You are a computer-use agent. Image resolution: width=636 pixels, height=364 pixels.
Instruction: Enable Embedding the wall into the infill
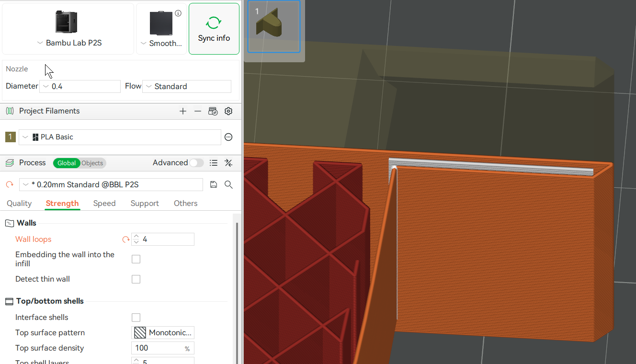(136, 259)
